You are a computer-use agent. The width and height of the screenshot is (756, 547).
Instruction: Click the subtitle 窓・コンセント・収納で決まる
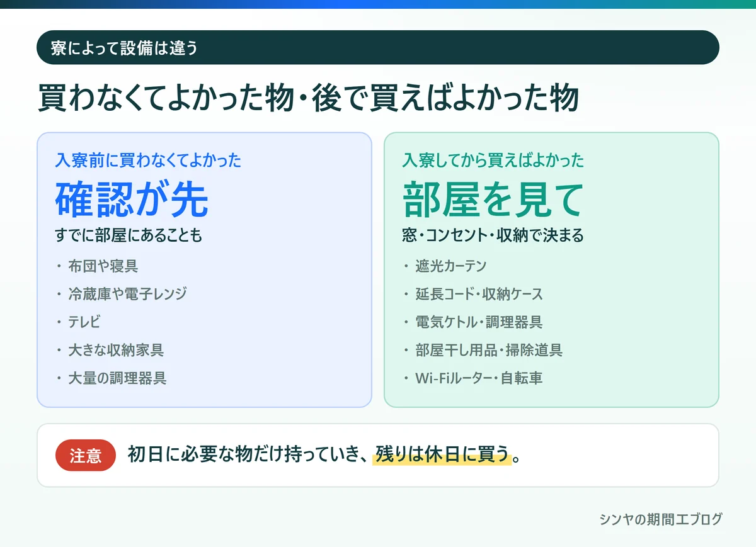point(493,236)
